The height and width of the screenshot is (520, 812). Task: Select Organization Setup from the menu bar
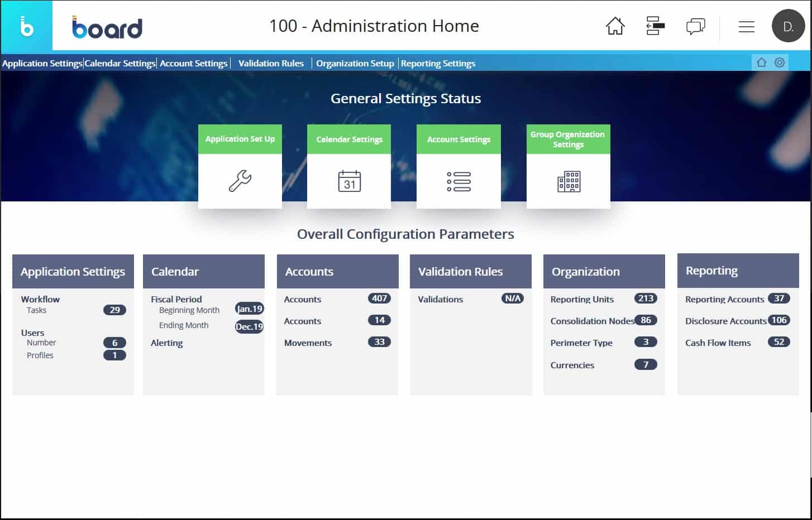click(x=355, y=63)
